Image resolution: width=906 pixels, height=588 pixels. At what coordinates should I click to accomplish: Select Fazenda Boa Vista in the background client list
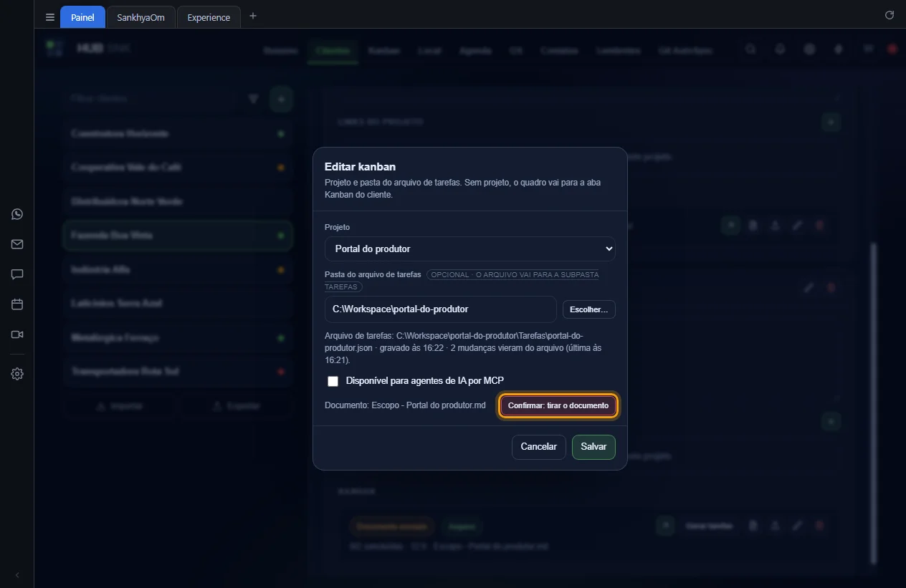pyautogui.click(x=178, y=236)
